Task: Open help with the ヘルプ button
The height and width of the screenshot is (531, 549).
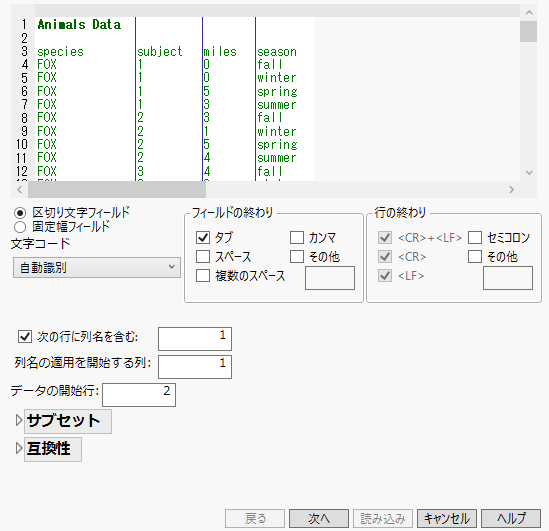Action: 511,518
